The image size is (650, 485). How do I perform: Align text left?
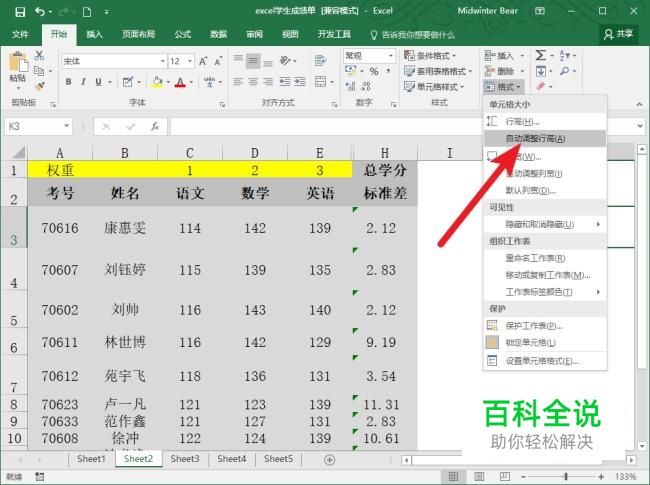click(x=238, y=82)
